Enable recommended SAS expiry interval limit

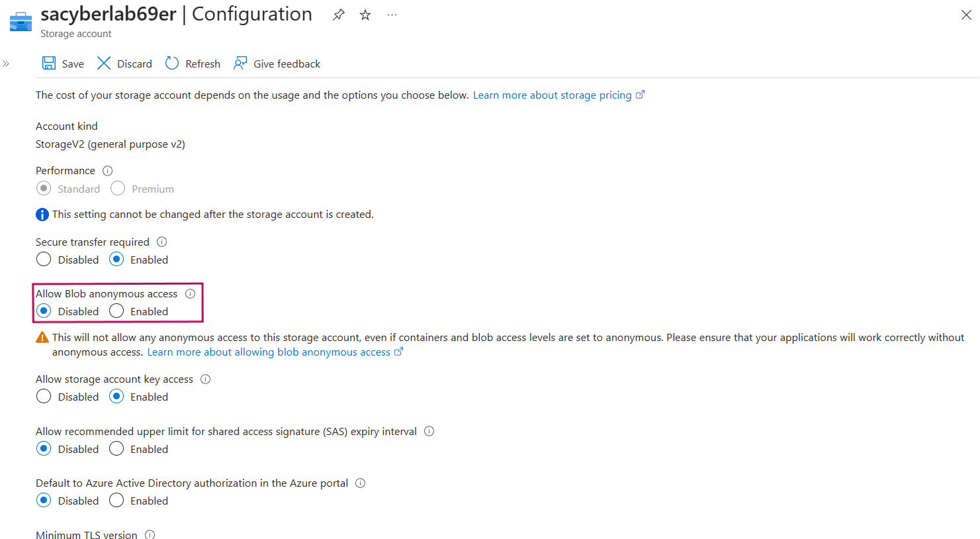pos(116,448)
